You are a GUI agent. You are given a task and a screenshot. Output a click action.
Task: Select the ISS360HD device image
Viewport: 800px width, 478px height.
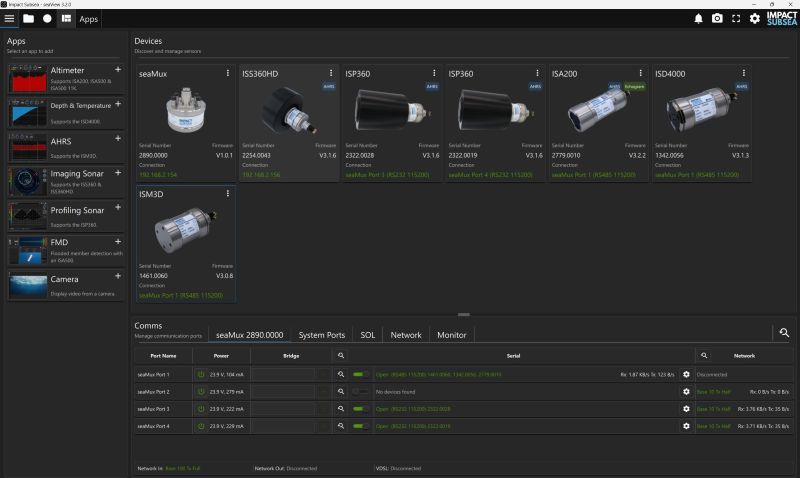pos(289,111)
